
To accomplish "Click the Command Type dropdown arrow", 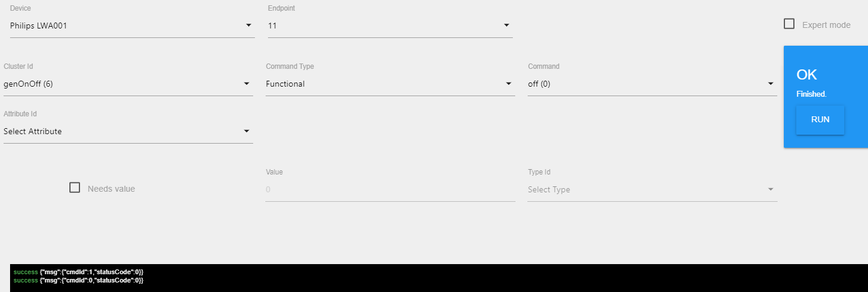I will point(509,84).
